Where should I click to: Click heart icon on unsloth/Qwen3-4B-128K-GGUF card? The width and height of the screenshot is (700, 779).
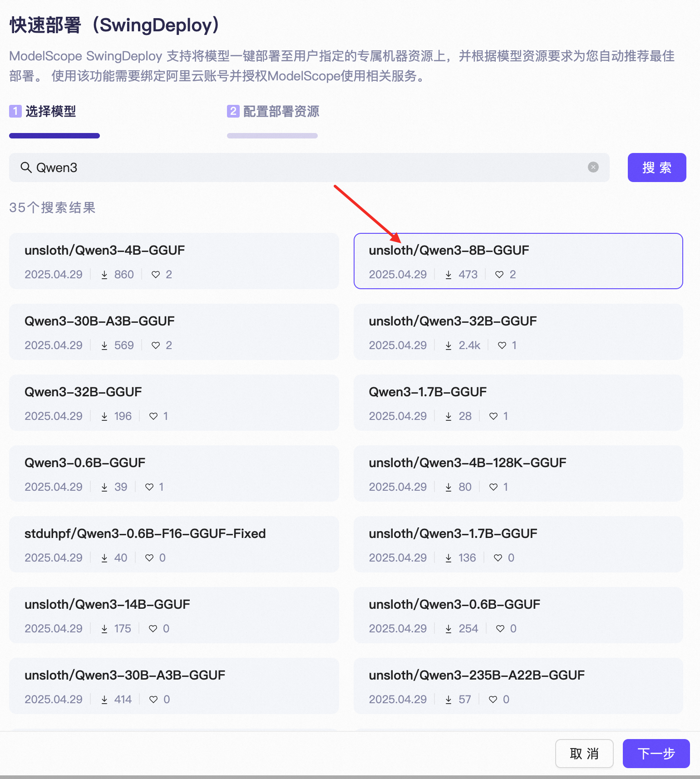(493, 487)
